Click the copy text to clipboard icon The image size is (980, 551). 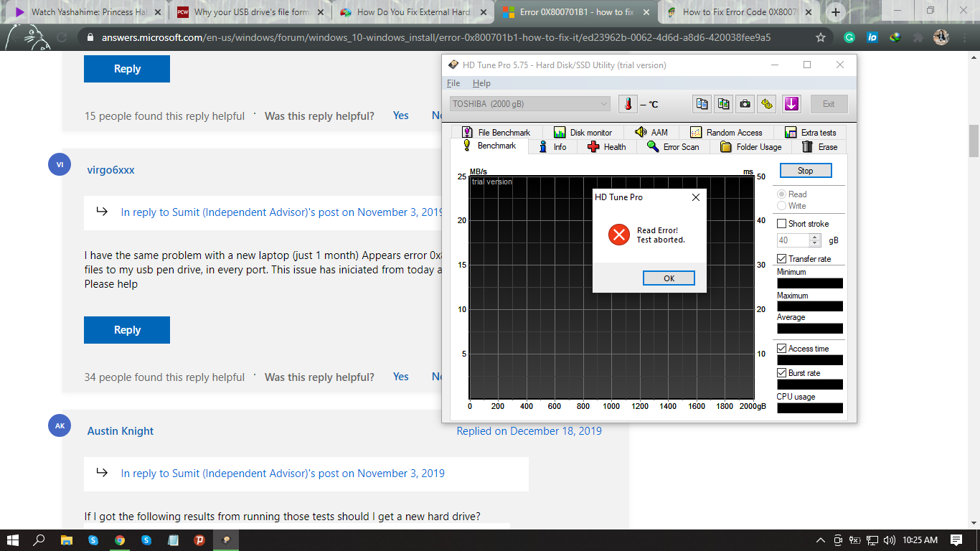[x=702, y=104]
